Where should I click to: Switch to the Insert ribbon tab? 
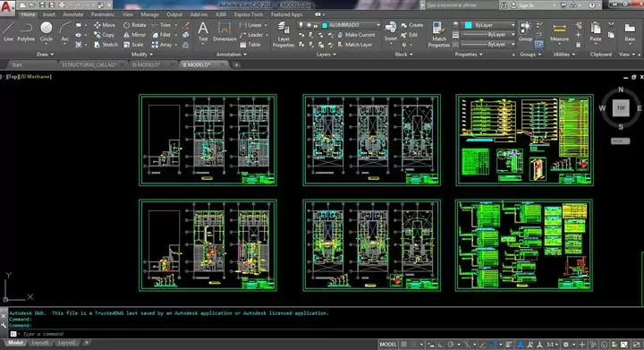tap(49, 14)
